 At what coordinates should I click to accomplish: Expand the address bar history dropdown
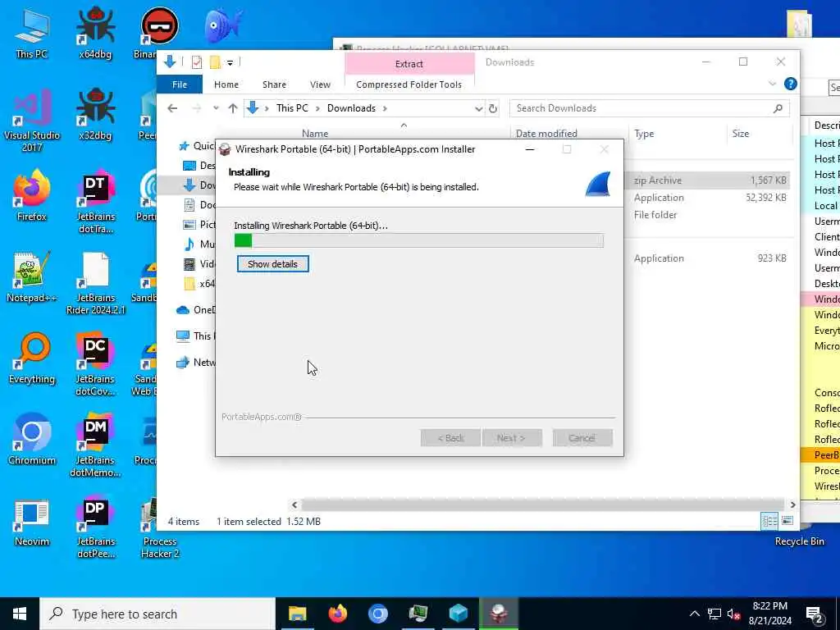pyautogui.click(x=478, y=108)
